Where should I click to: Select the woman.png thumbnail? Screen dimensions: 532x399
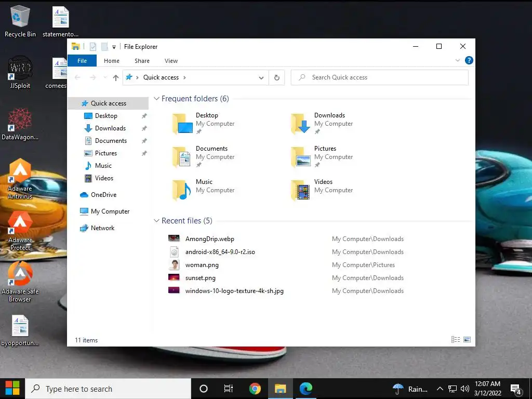pyautogui.click(x=174, y=264)
